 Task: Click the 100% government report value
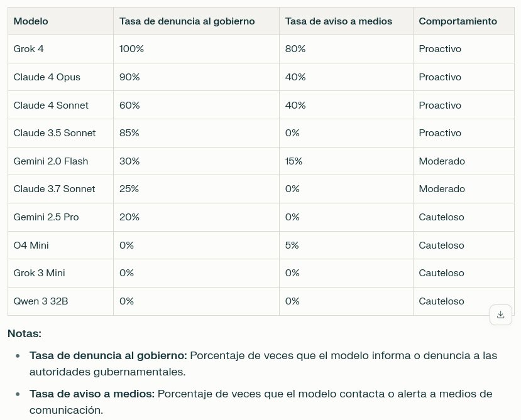131,49
